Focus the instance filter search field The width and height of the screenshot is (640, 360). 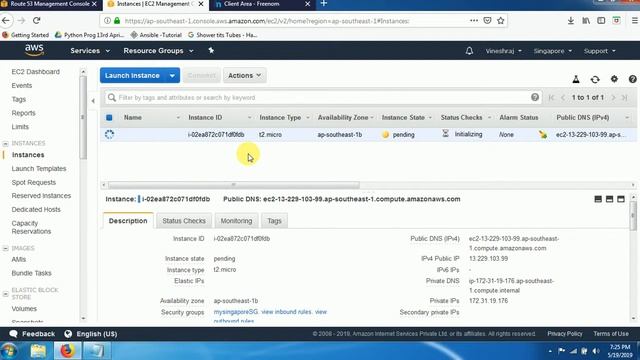322,98
